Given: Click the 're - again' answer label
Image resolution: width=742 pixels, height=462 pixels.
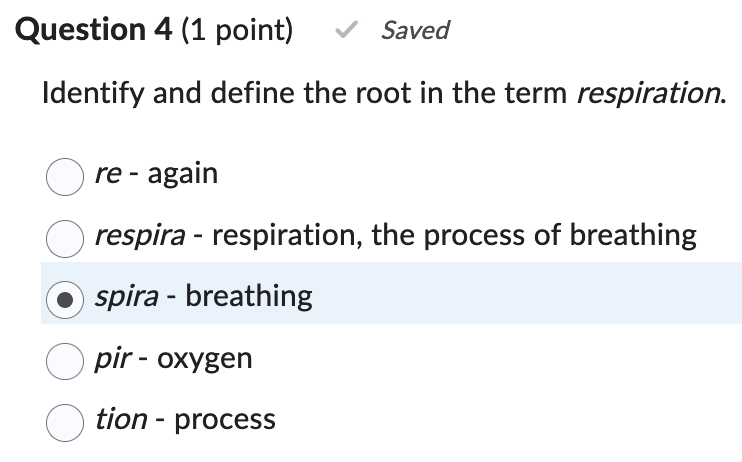Looking at the screenshot, I should coord(155,174).
